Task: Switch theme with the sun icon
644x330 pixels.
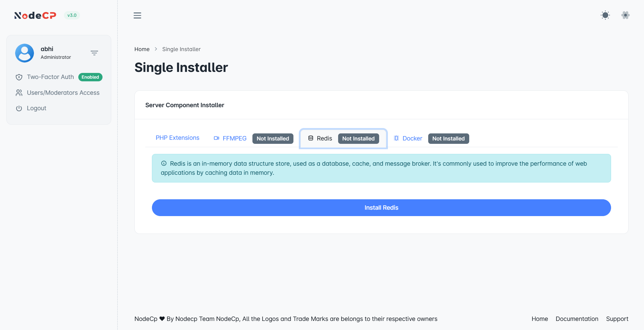Action: tap(605, 15)
